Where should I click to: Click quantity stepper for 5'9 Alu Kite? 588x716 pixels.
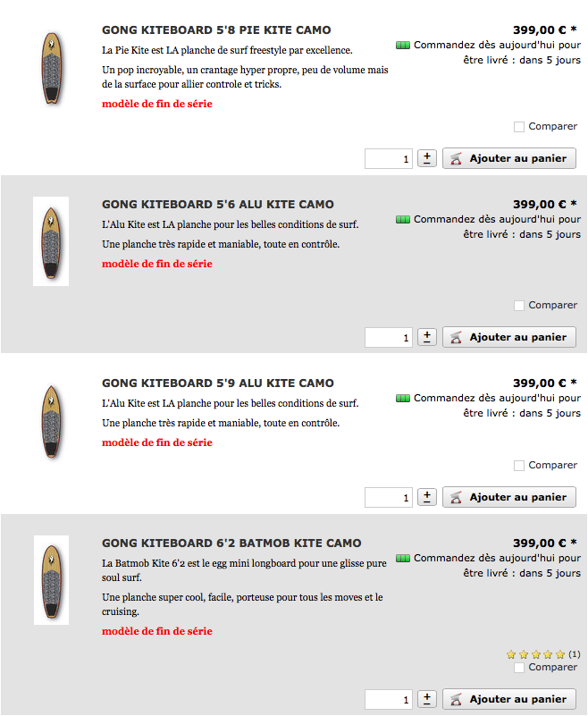[427, 497]
